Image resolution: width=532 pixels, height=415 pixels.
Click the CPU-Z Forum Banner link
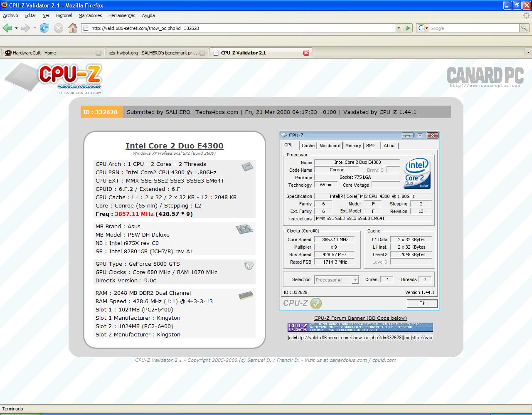pyautogui.click(x=360, y=318)
